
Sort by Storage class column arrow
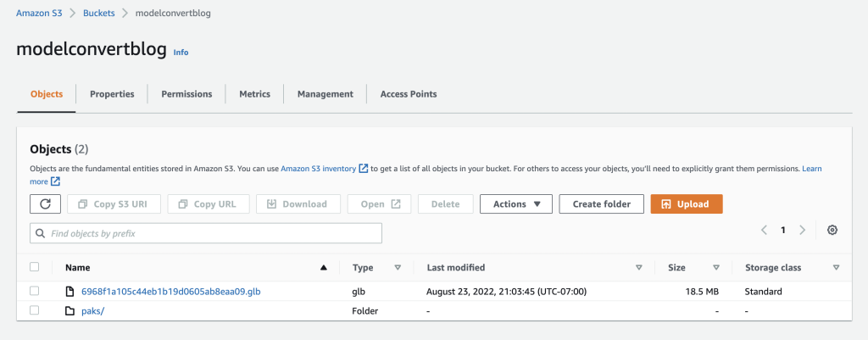coord(836,267)
